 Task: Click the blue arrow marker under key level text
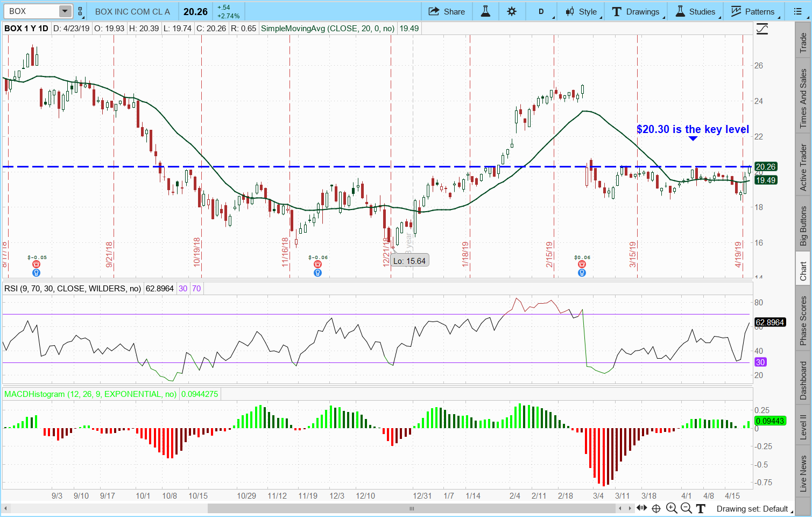tap(693, 138)
